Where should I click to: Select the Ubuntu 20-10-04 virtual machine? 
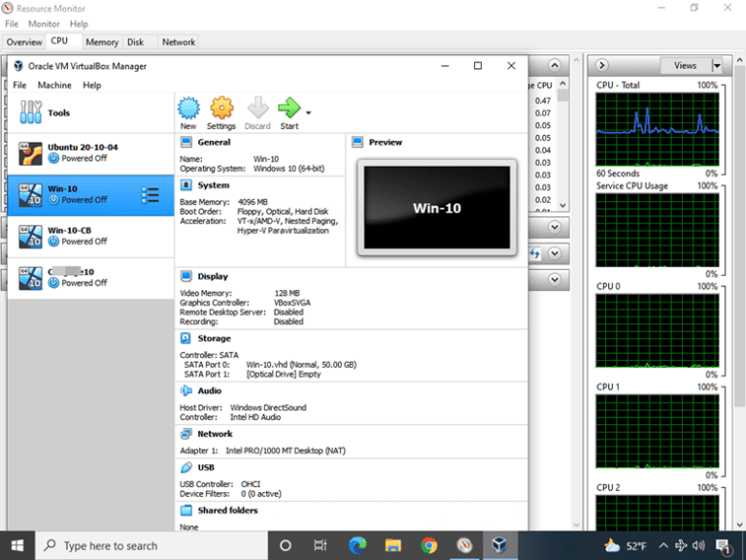click(x=83, y=152)
